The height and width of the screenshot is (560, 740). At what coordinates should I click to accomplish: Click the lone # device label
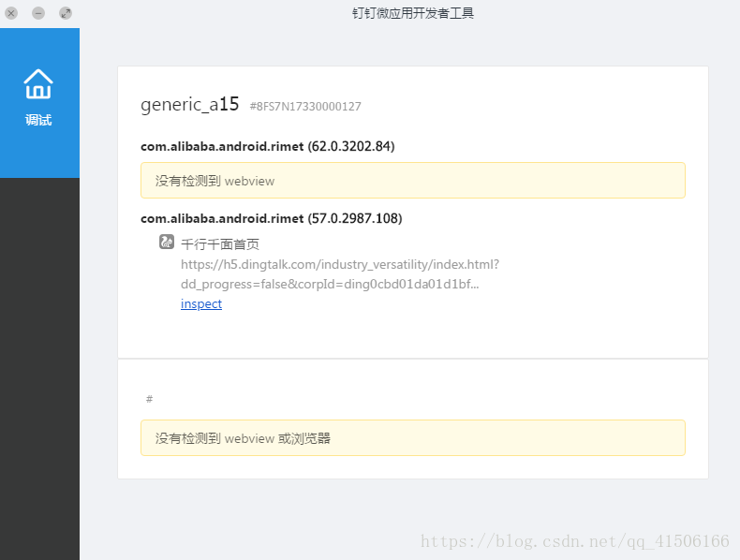[x=149, y=399]
